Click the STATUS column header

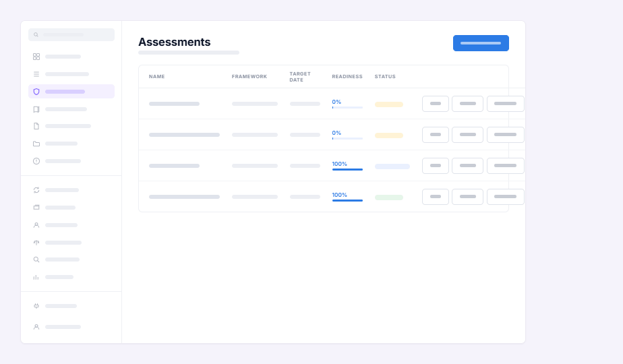(x=385, y=76)
